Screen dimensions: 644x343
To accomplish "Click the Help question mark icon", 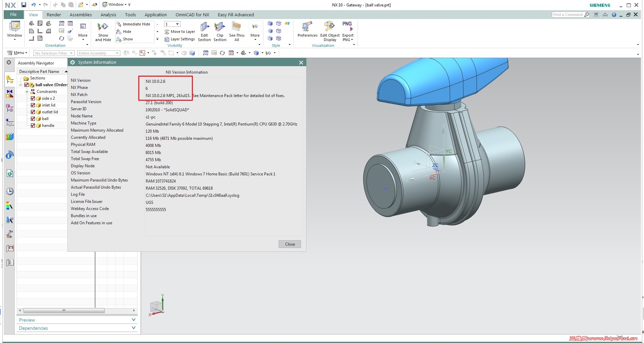I will pos(614,15).
